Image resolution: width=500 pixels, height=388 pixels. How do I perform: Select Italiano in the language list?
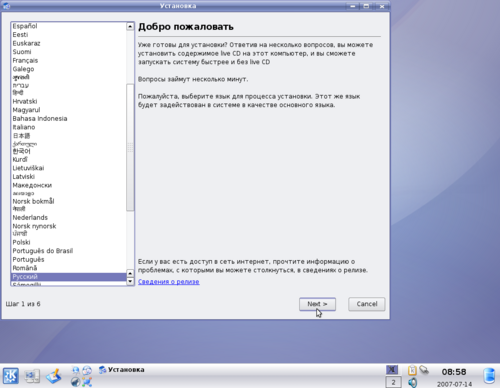point(69,127)
